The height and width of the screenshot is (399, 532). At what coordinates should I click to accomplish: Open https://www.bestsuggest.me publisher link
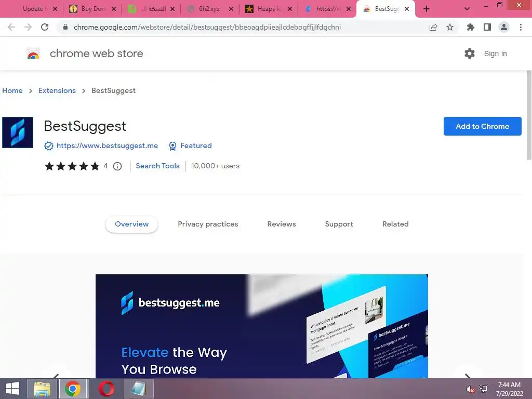click(107, 145)
